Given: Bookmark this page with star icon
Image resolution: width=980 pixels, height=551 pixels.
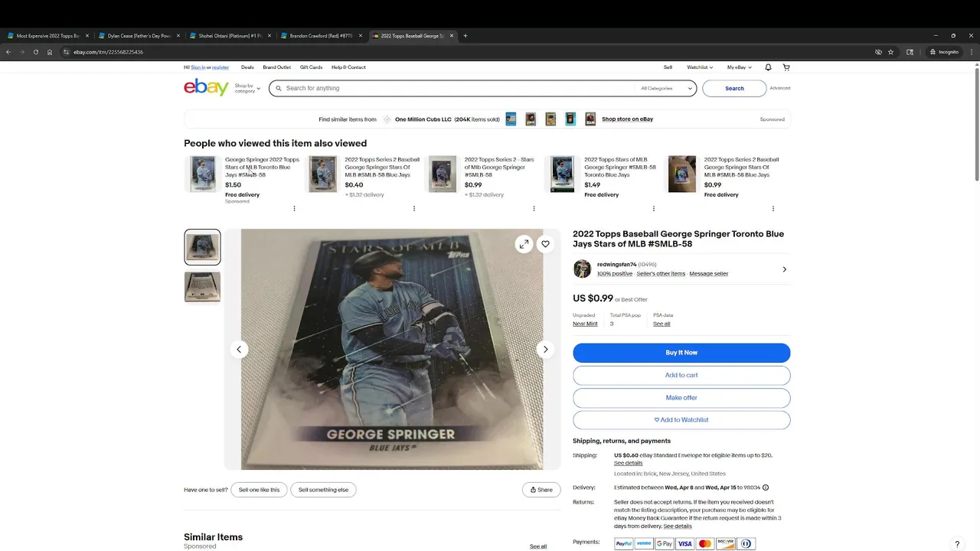Looking at the screenshot, I should click(890, 52).
